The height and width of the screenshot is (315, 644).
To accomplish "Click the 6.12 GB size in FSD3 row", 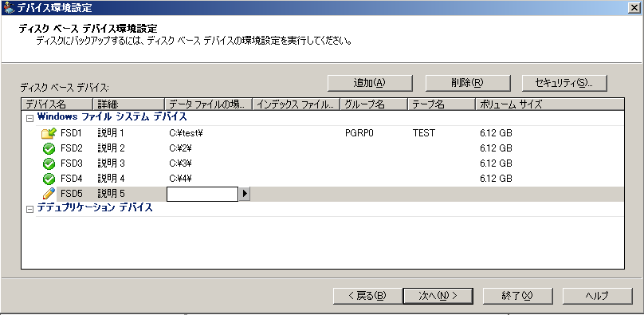I will 496,163.
